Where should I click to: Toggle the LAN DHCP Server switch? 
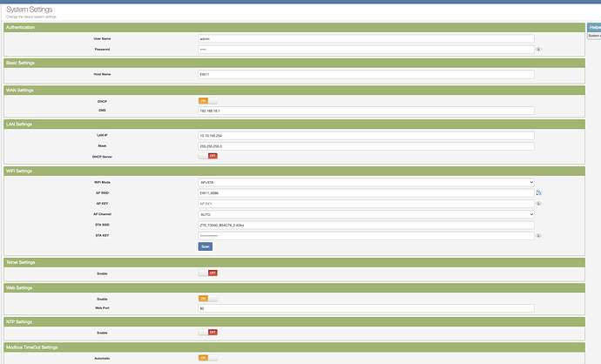click(x=208, y=156)
